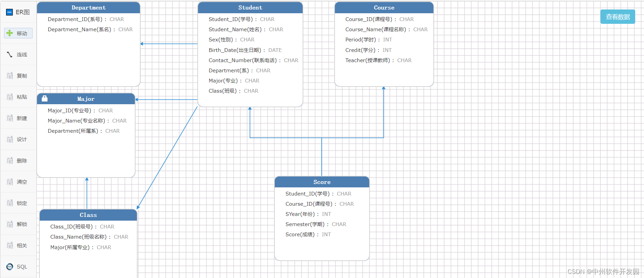This screenshot has height=278, width=644.
Task: Click the 删除 delete icon
Action: point(10,161)
